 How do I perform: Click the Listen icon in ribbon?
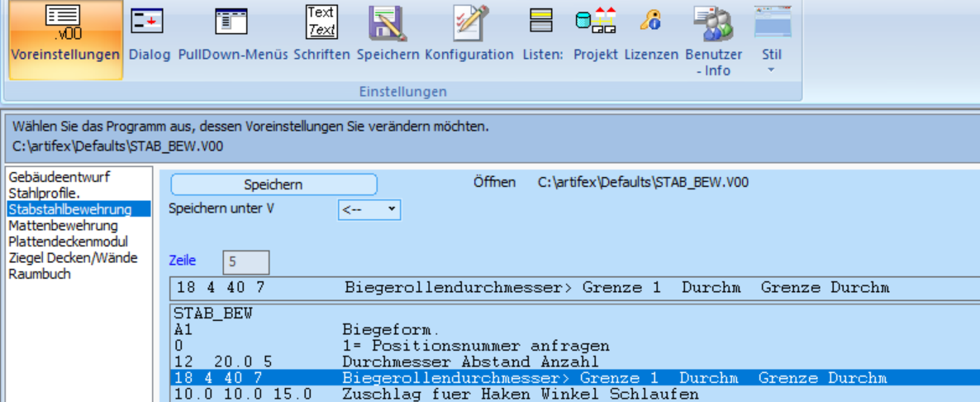pyautogui.click(x=542, y=22)
